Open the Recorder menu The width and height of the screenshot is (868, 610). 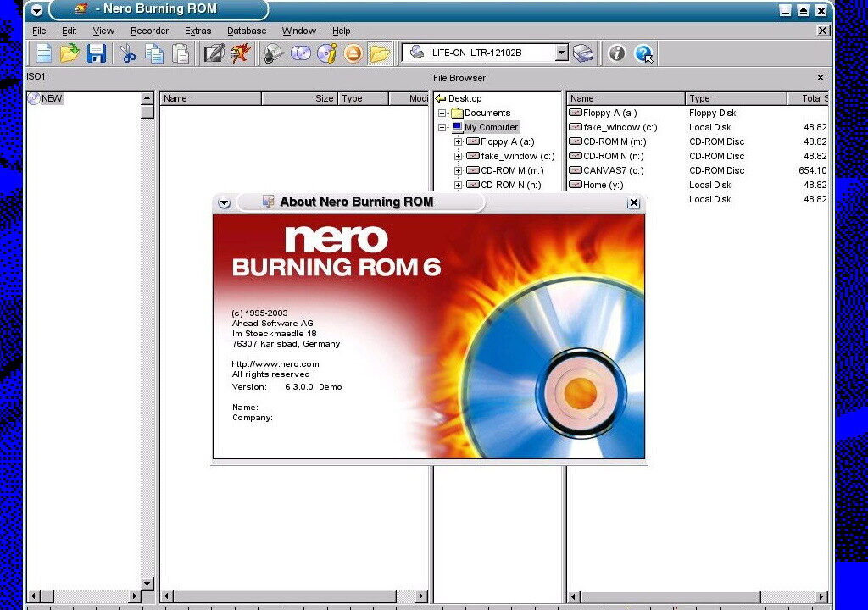click(x=149, y=30)
